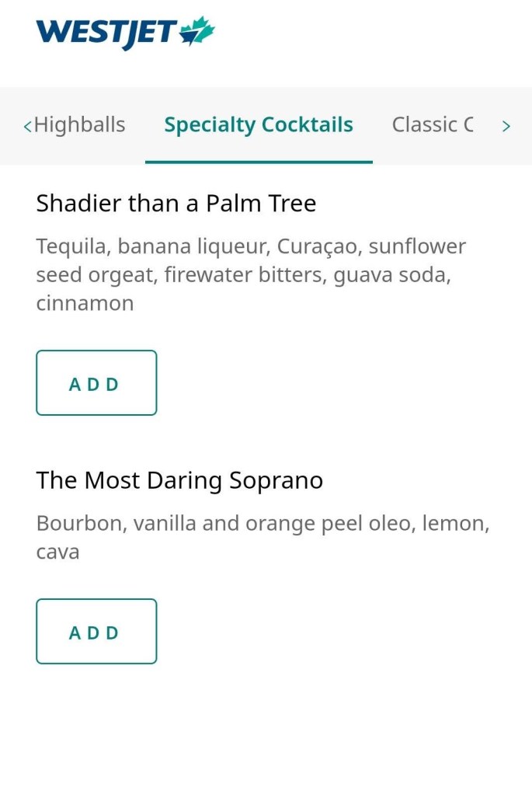Select the navigation arrow to scroll categories right
The width and height of the screenshot is (532, 795).
(506, 124)
